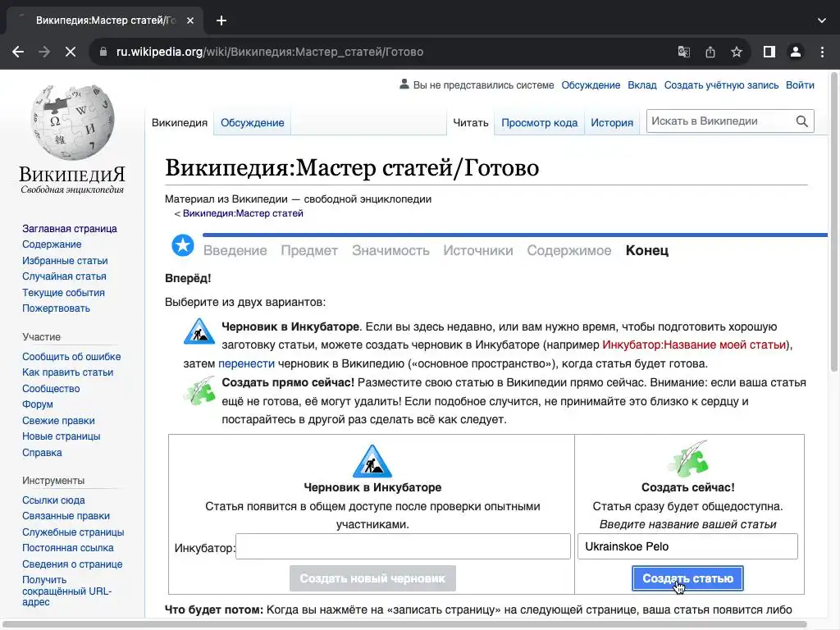Viewport: 840px width, 630px height.
Task: Open Текущие события sidebar link
Action: click(x=63, y=293)
